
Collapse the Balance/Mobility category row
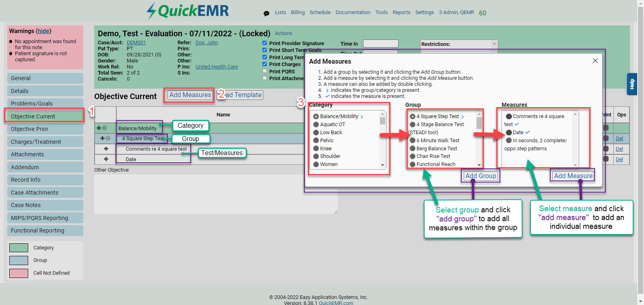click(105, 128)
